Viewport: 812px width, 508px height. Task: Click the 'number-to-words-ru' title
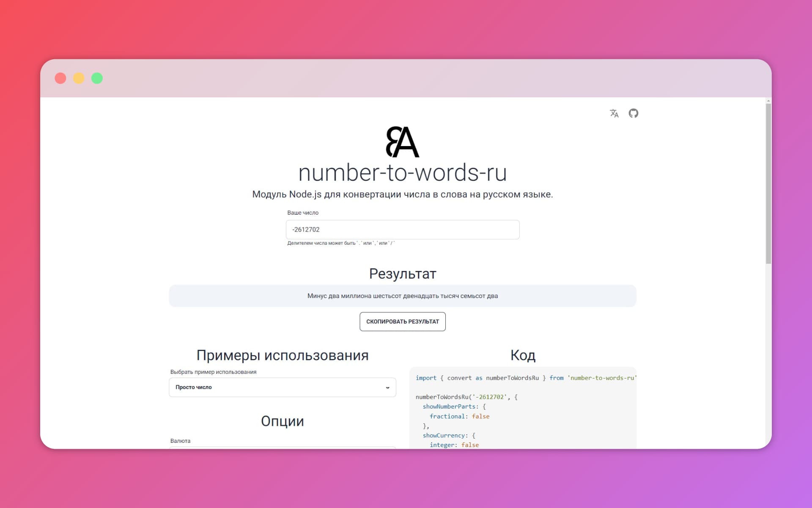click(403, 173)
